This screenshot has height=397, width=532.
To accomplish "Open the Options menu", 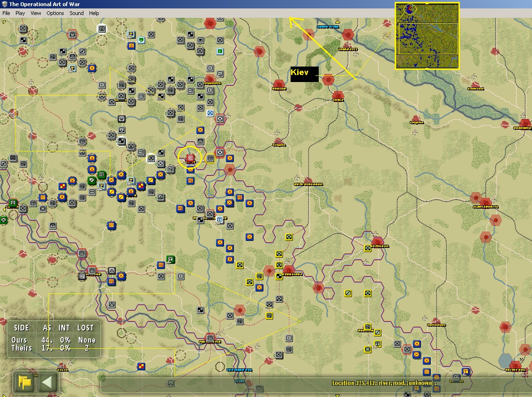I will point(55,13).
